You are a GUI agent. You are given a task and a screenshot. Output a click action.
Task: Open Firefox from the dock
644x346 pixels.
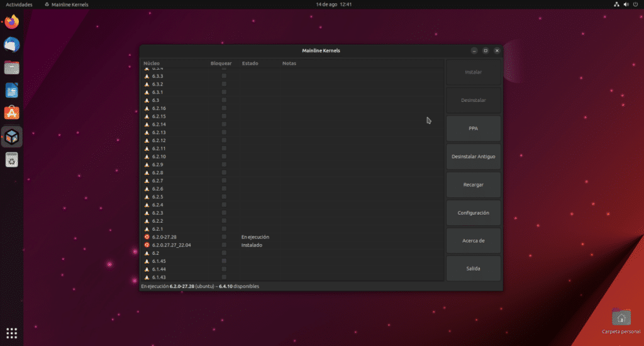point(11,22)
